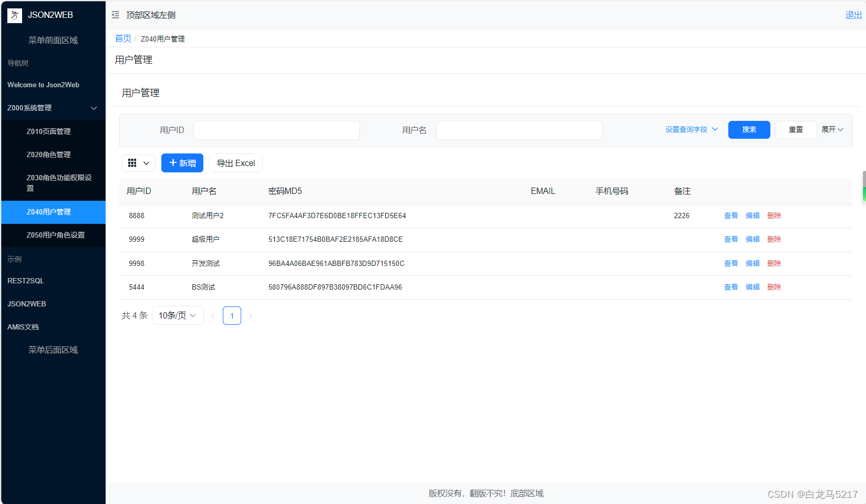Go to 首页 breadcrumb link

click(x=123, y=38)
